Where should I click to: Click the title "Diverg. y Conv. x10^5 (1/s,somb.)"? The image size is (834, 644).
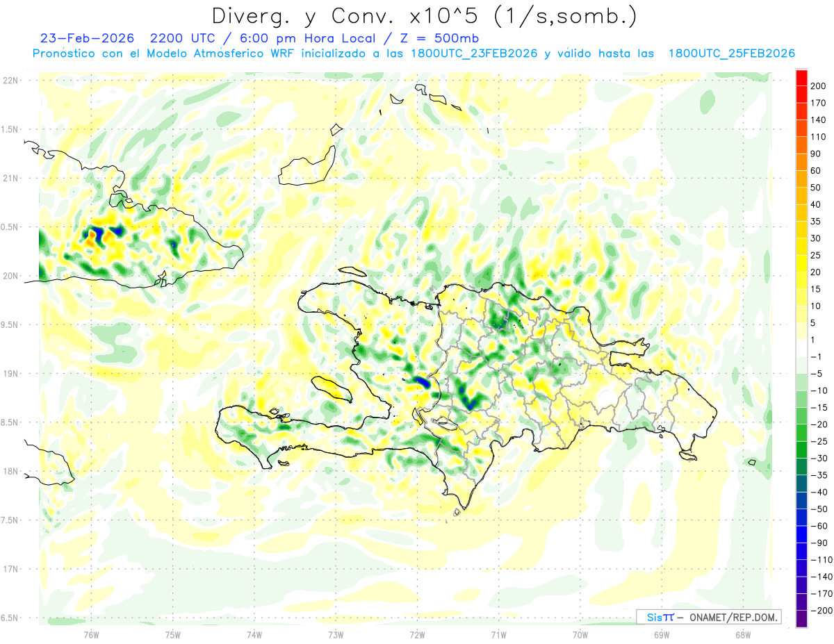coord(424,16)
